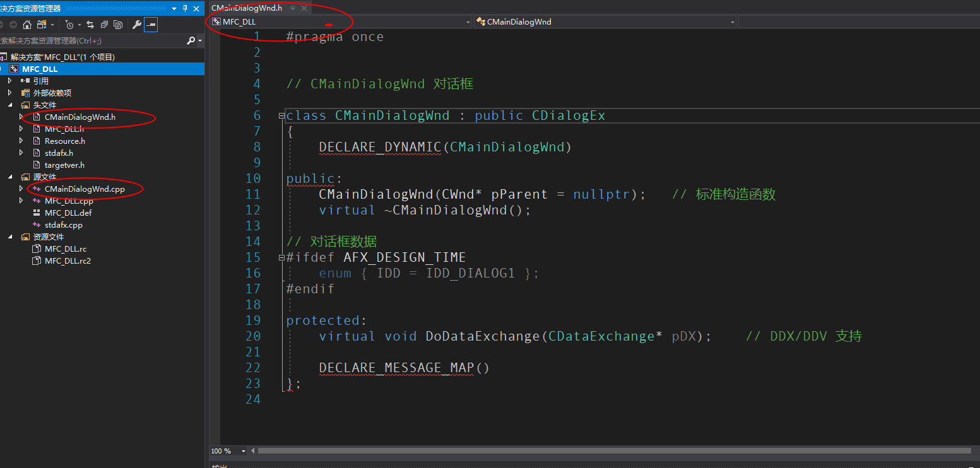Collapse the 头文件 folder

pyautogui.click(x=9, y=105)
